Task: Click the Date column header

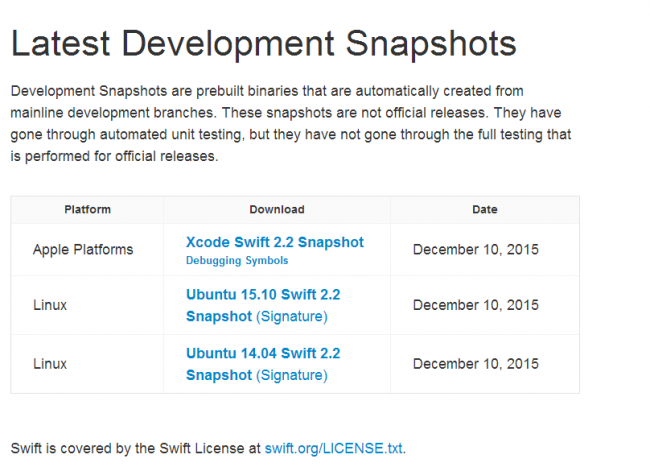Action: 485,209
